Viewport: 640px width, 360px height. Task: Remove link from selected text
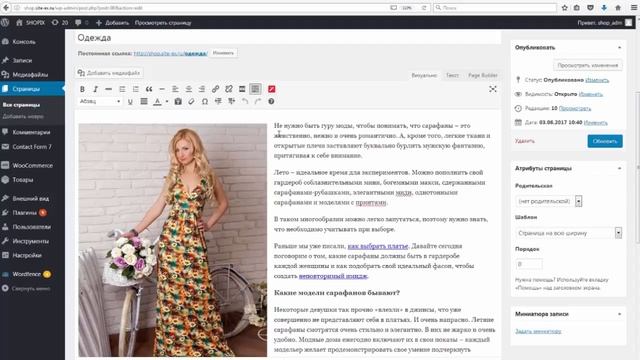coord(229,89)
